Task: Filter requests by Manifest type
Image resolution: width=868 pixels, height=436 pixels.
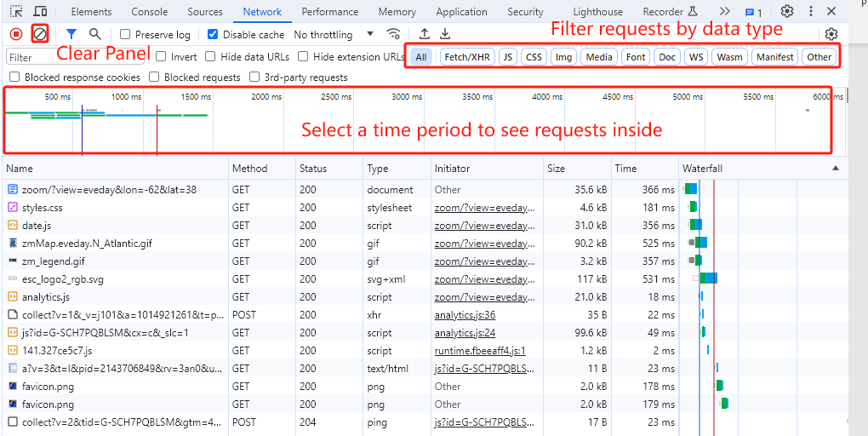Action: (775, 56)
